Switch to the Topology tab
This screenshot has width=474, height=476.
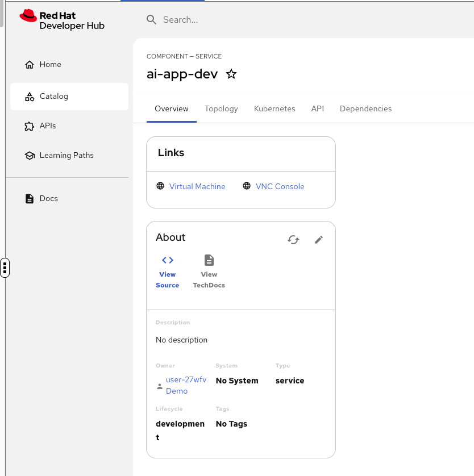tap(221, 109)
